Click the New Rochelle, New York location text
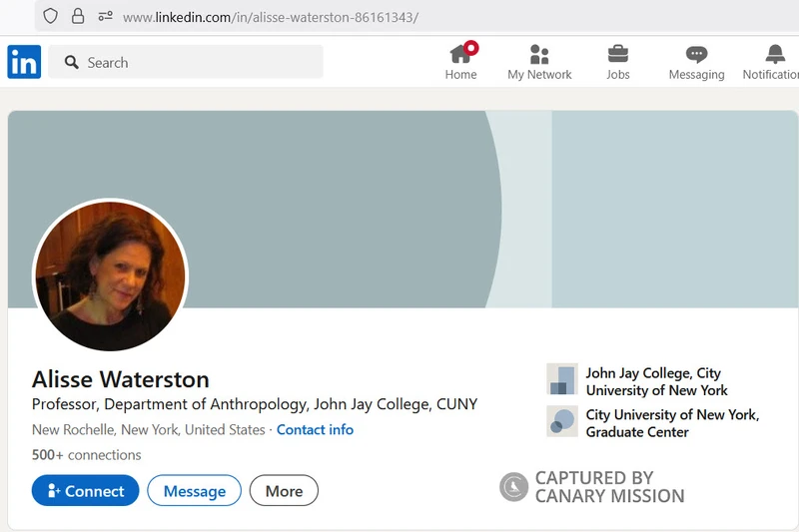The height and width of the screenshot is (532, 799). pyautogui.click(x=148, y=429)
